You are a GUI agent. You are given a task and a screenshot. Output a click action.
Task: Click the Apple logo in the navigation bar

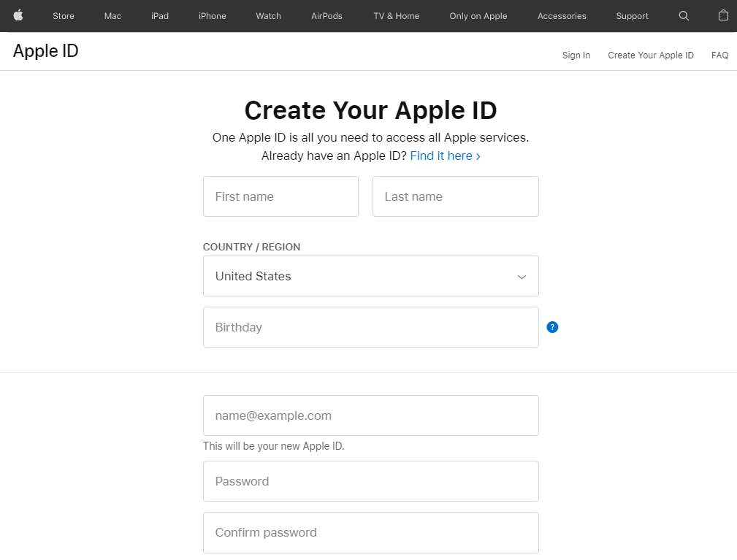coord(18,15)
